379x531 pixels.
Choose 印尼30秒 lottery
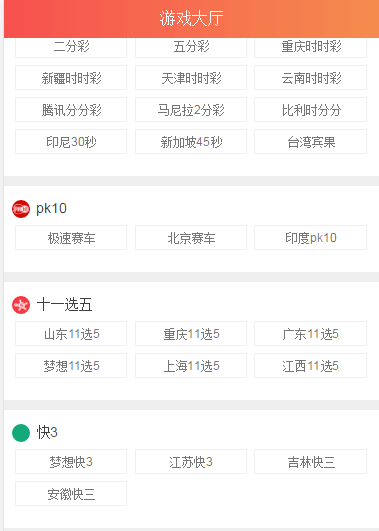coord(71,142)
